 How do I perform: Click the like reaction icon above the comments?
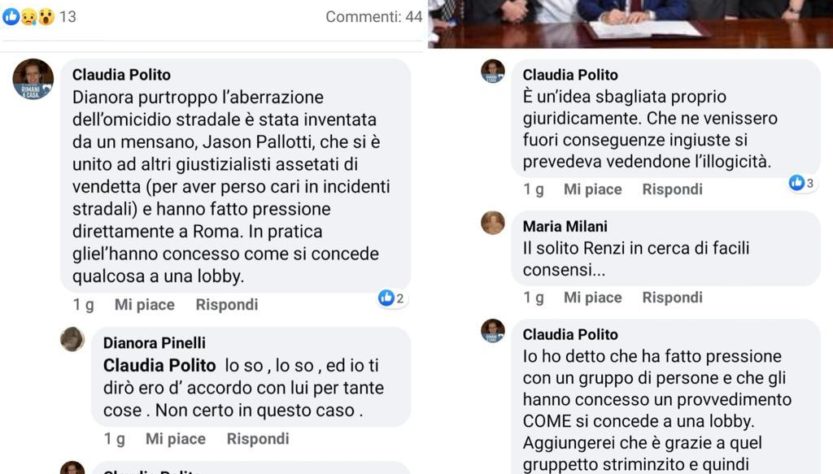click(11, 17)
